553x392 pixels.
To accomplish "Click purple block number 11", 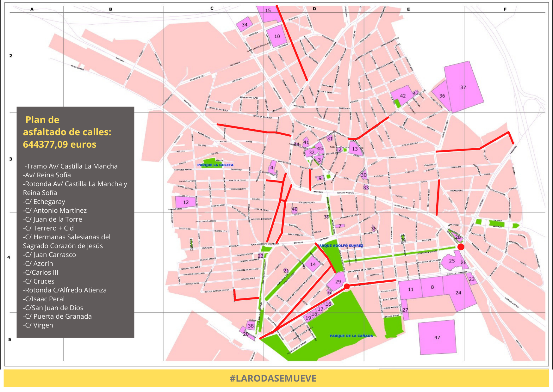I will [410, 289].
